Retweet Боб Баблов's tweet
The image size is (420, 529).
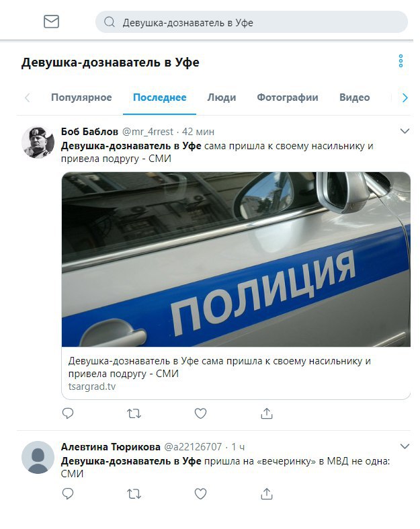coord(134,413)
